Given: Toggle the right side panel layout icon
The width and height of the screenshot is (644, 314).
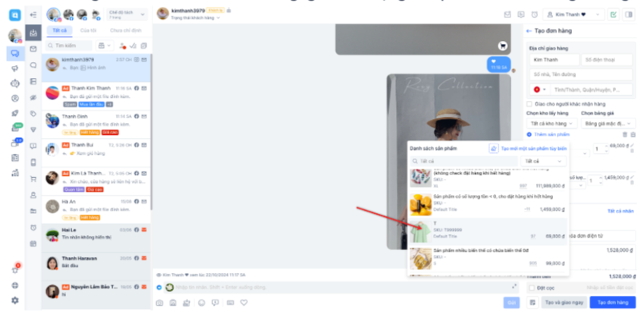Looking at the screenshot, I should [628, 14].
